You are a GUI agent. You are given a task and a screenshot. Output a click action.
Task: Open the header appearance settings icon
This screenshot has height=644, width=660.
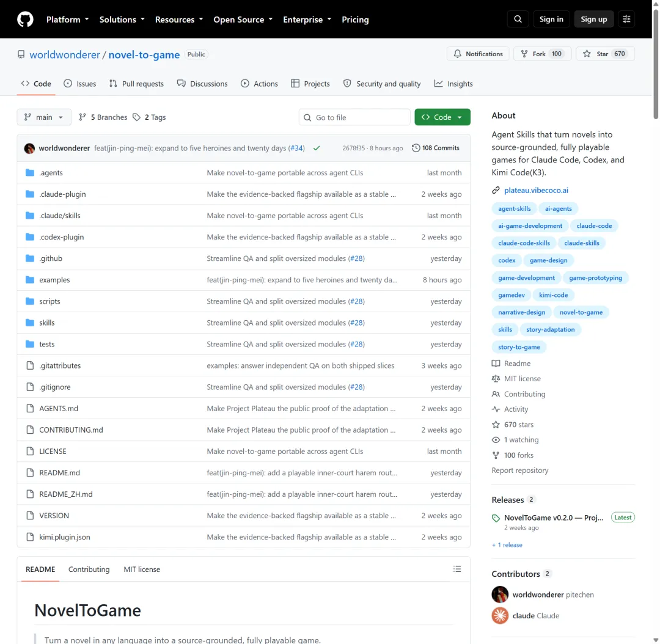[x=626, y=19]
